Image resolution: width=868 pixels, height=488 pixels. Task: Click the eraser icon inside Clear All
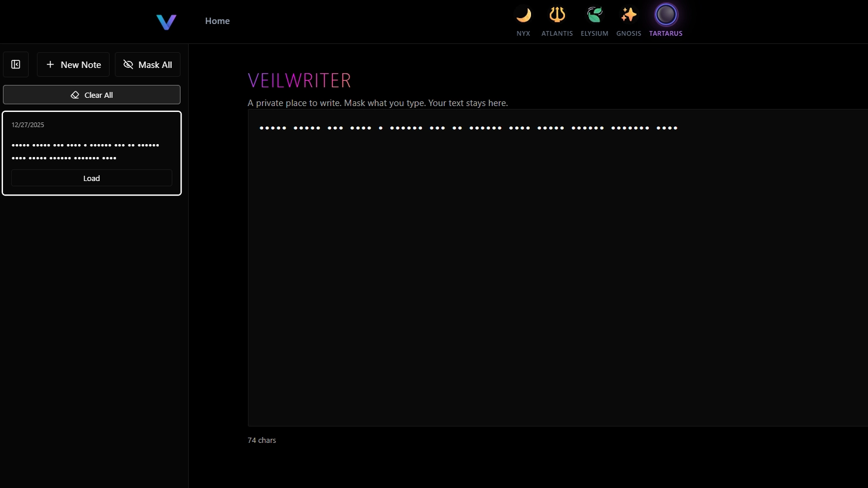75,94
